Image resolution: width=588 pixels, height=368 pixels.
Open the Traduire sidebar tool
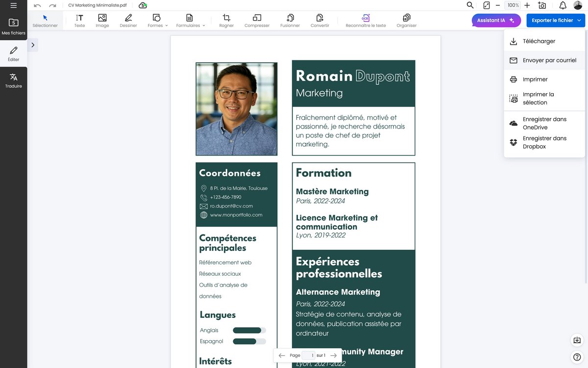[x=13, y=80]
